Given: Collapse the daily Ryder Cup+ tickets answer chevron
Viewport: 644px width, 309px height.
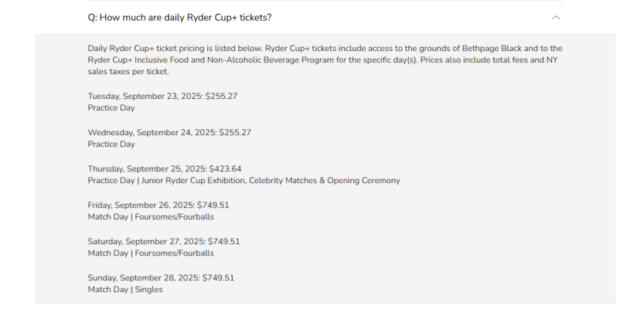Looking at the screenshot, I should pos(556,18).
